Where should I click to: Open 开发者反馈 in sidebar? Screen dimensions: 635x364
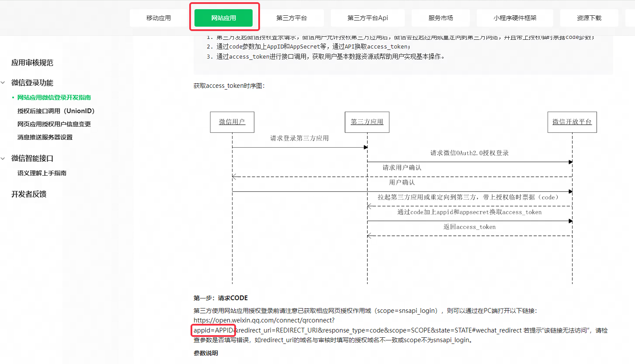tap(29, 194)
